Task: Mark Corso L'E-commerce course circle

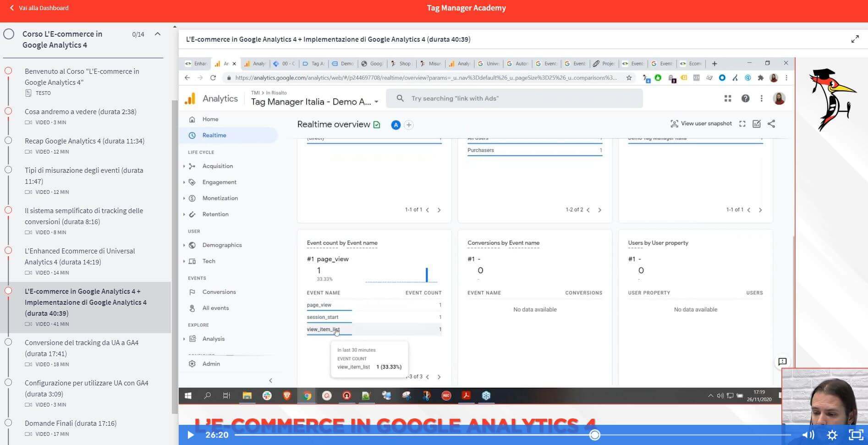Action: pos(9,34)
